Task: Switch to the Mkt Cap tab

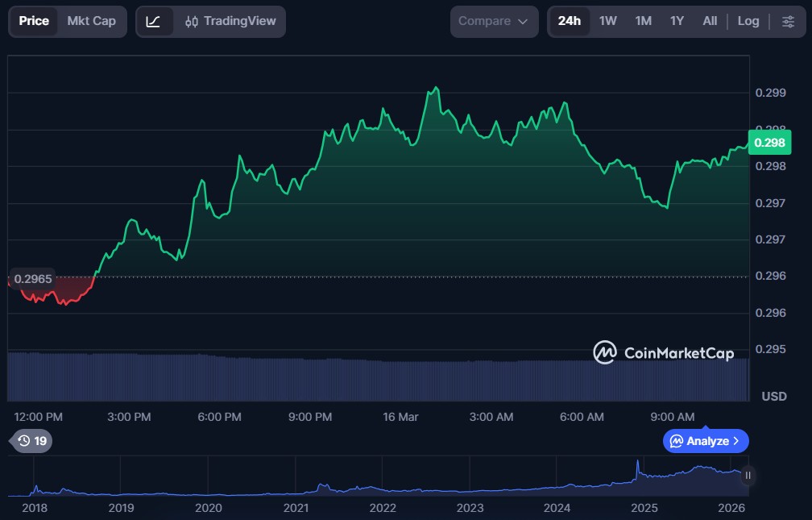Action: (x=91, y=21)
